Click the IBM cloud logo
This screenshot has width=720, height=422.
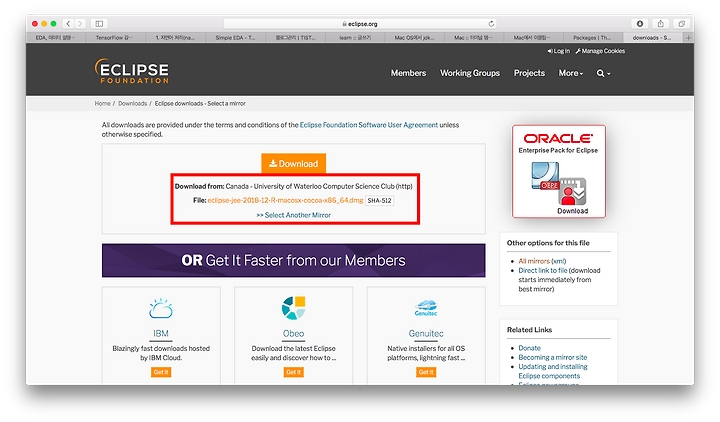[x=161, y=309]
